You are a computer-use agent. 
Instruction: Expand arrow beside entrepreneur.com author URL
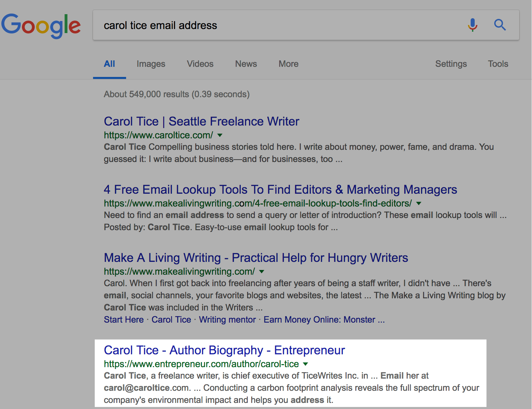[x=305, y=364]
